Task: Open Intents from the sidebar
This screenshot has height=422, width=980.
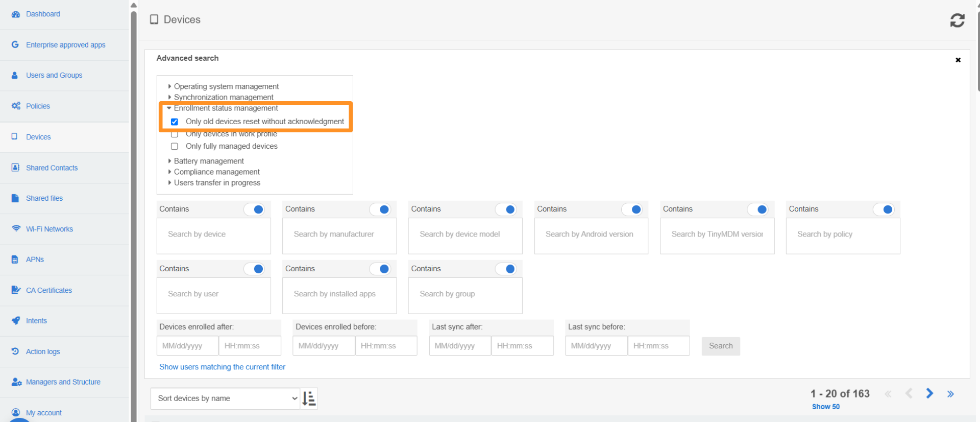Action: (x=36, y=321)
